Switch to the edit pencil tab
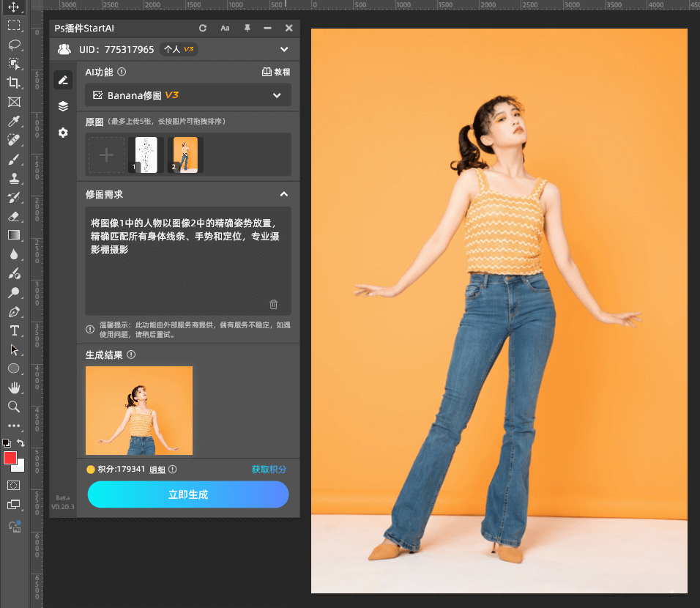Viewport: 700px width, 608px height. [63, 79]
